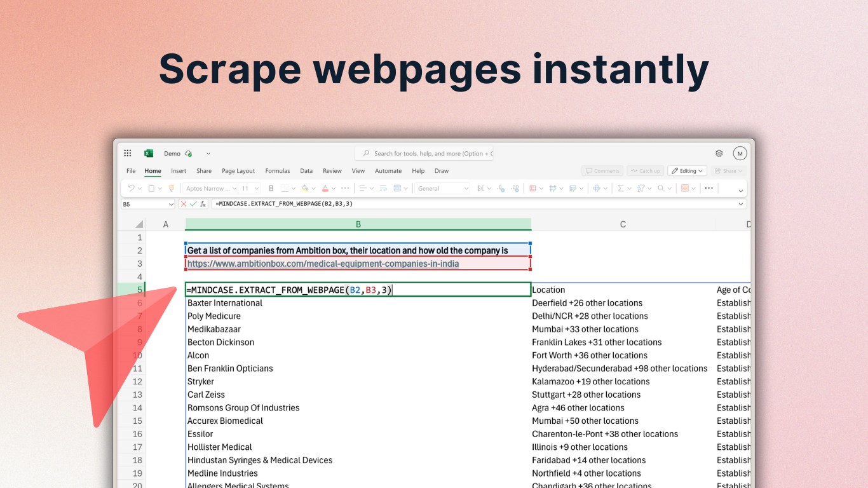Expand the Demo file name dropdown
Screen dimensions: 868x488
click(x=208, y=154)
